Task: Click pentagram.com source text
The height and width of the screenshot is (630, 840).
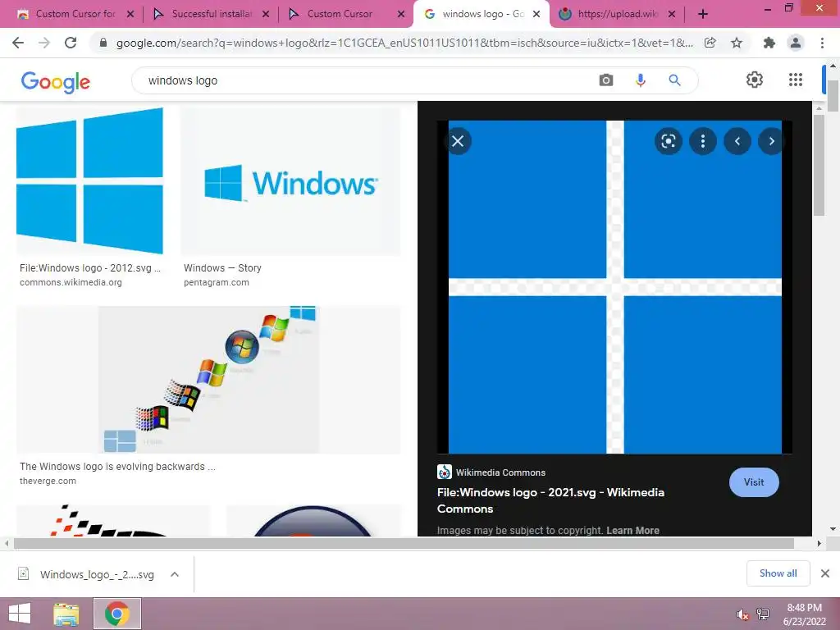Action: click(217, 282)
